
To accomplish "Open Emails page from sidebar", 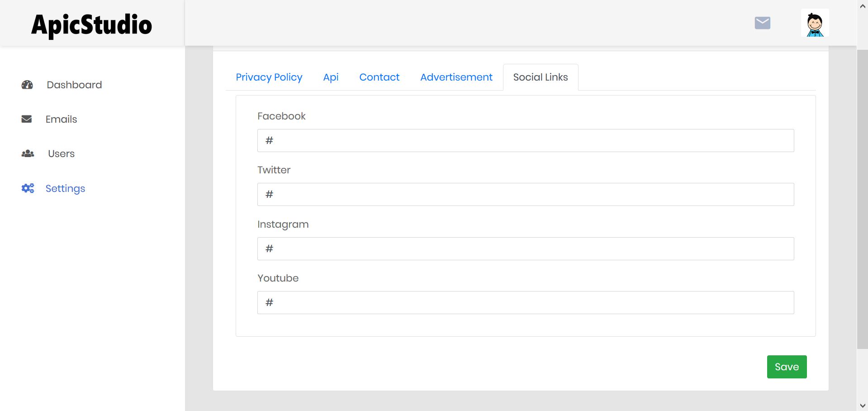I will pos(61,119).
